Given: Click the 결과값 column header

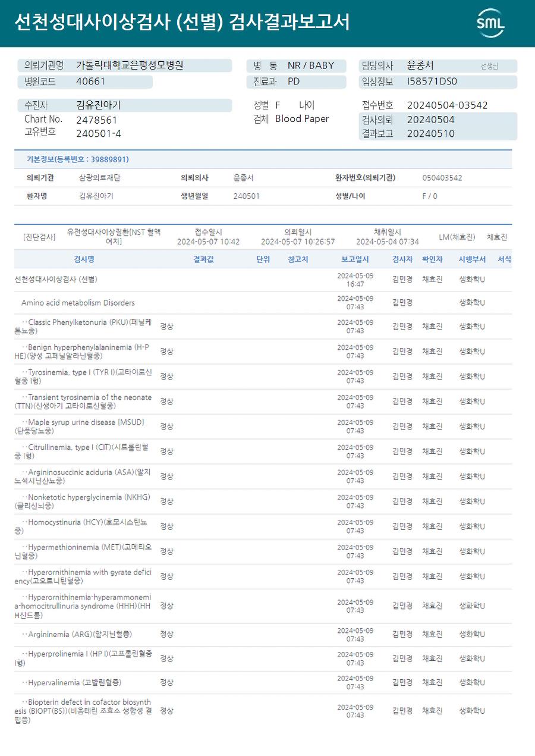Looking at the screenshot, I should point(203,259).
